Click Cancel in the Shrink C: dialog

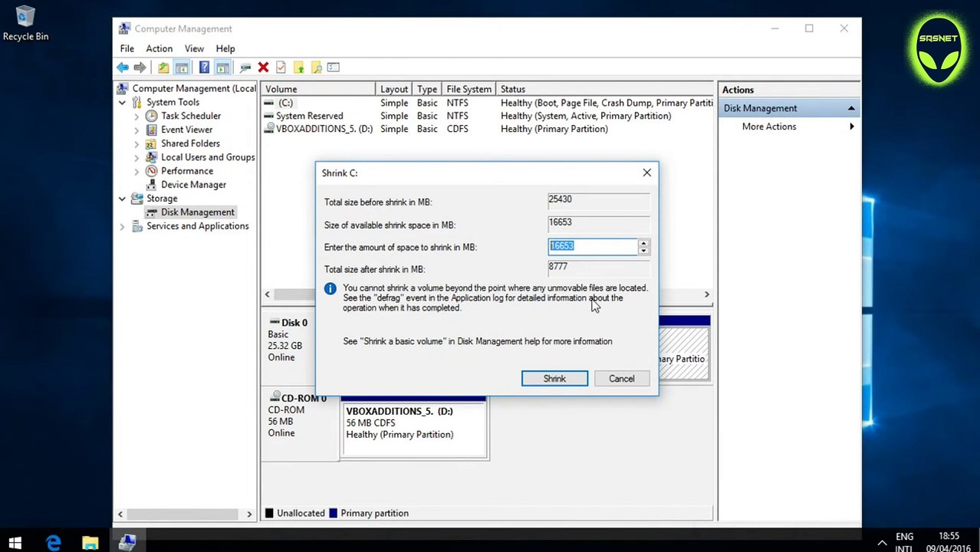621,379
